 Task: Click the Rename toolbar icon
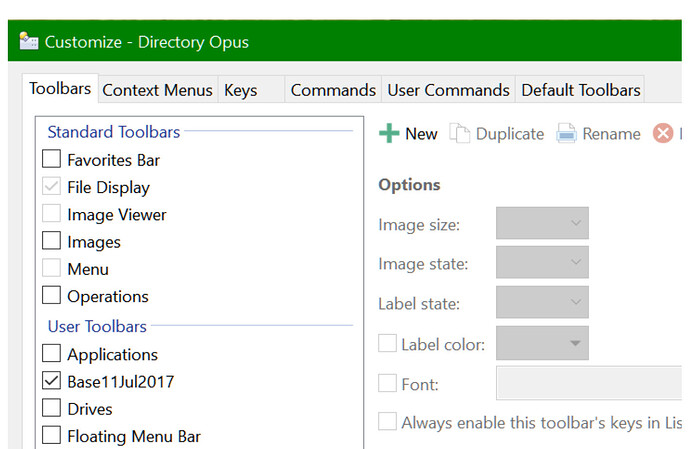[566, 133]
